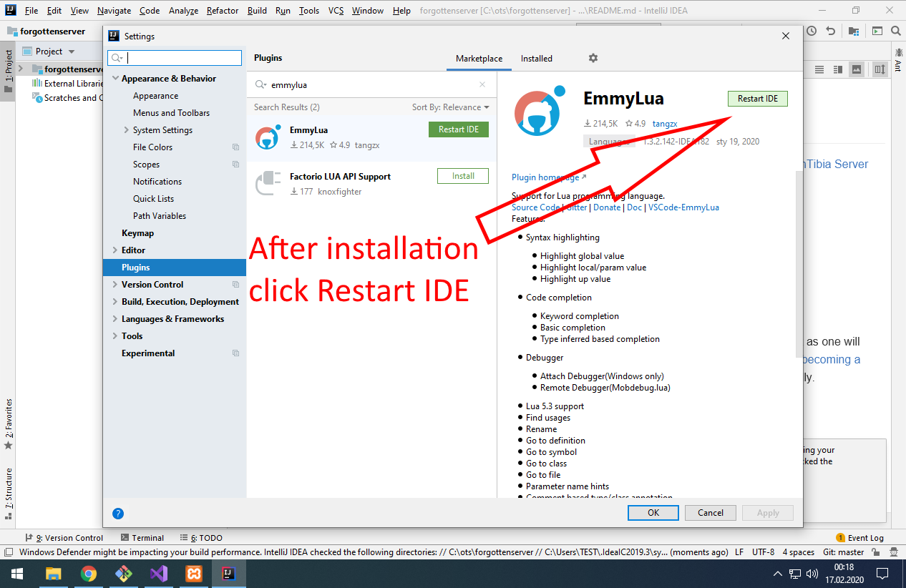Click the Factorio LUA API Support plug icon
Viewport: 906px width, 588px height.
[268, 183]
